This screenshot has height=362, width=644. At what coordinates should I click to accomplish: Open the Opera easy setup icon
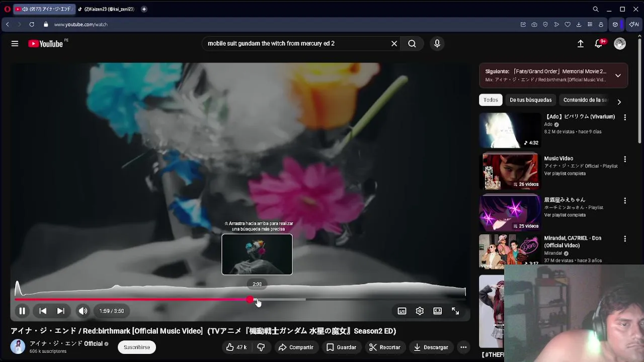590,24
